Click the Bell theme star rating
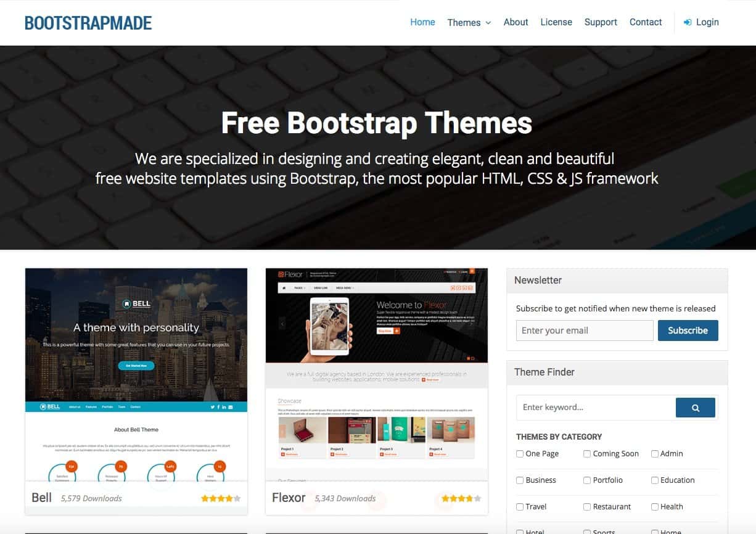756x534 pixels. pos(221,498)
